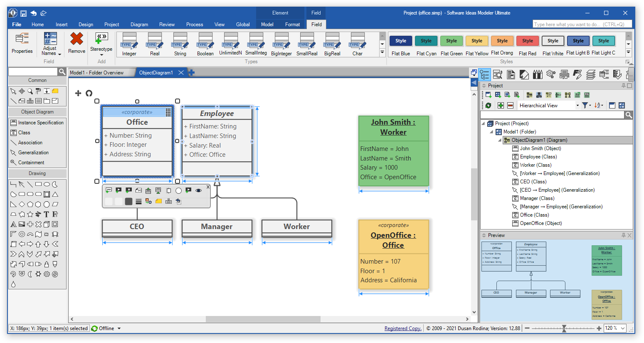Toggle the eye icon in floating toolbar
The height and width of the screenshot is (343, 644).
(198, 190)
